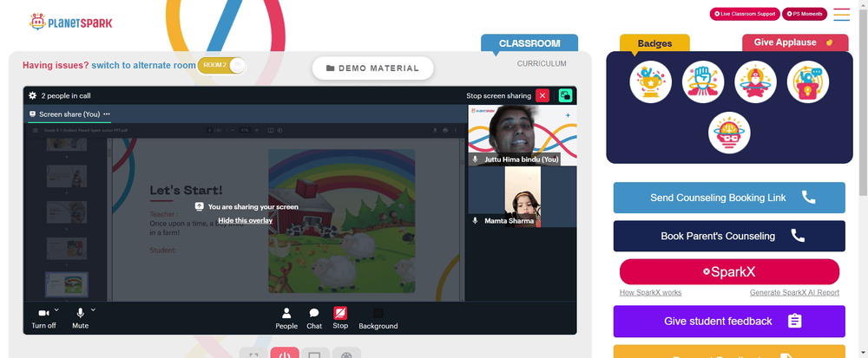Screen dimensions: 868x358
Task: Award the raised fist badge
Action: [x=703, y=81]
